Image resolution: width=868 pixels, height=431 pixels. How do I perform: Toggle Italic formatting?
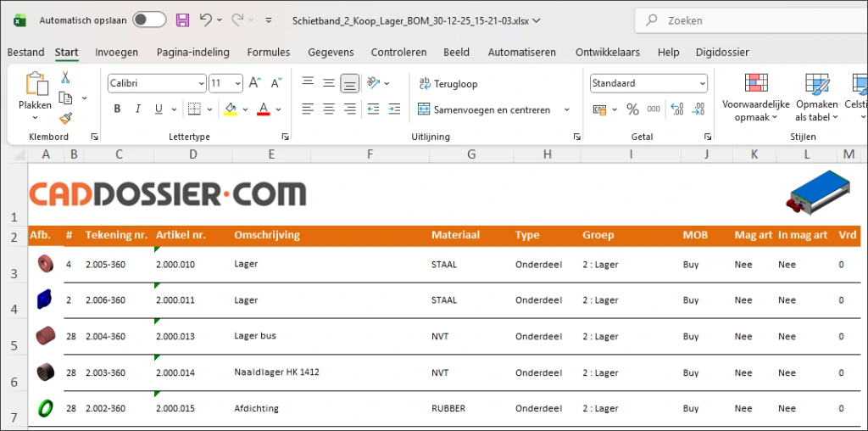point(138,109)
